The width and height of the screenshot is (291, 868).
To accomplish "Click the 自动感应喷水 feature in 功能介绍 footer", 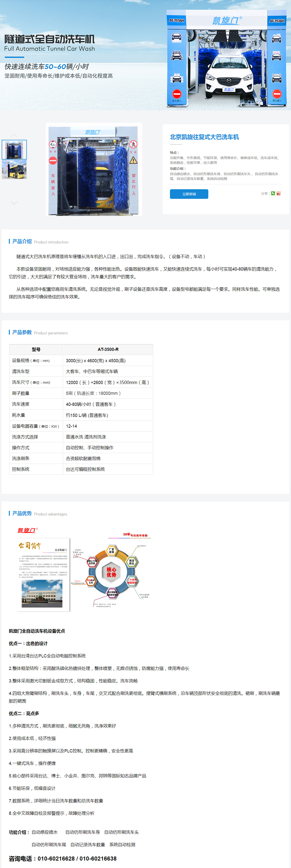I will [45, 832].
